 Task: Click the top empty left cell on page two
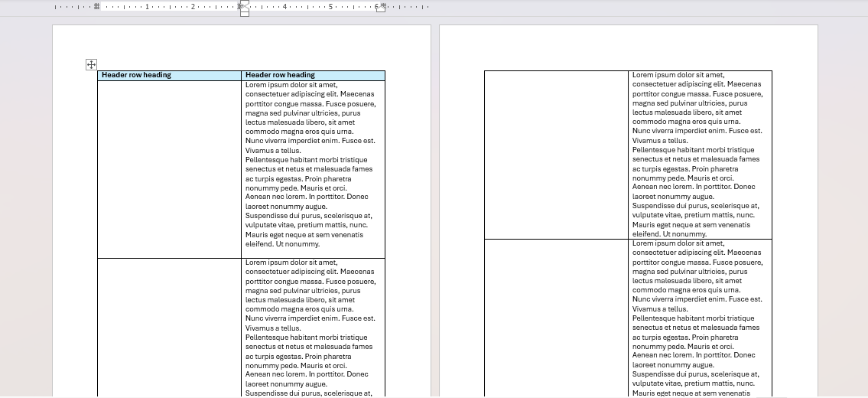[556, 155]
